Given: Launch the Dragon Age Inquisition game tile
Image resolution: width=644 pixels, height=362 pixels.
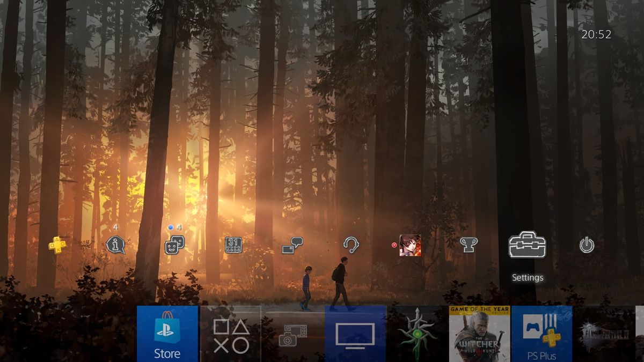Looking at the screenshot, I should click(418, 334).
